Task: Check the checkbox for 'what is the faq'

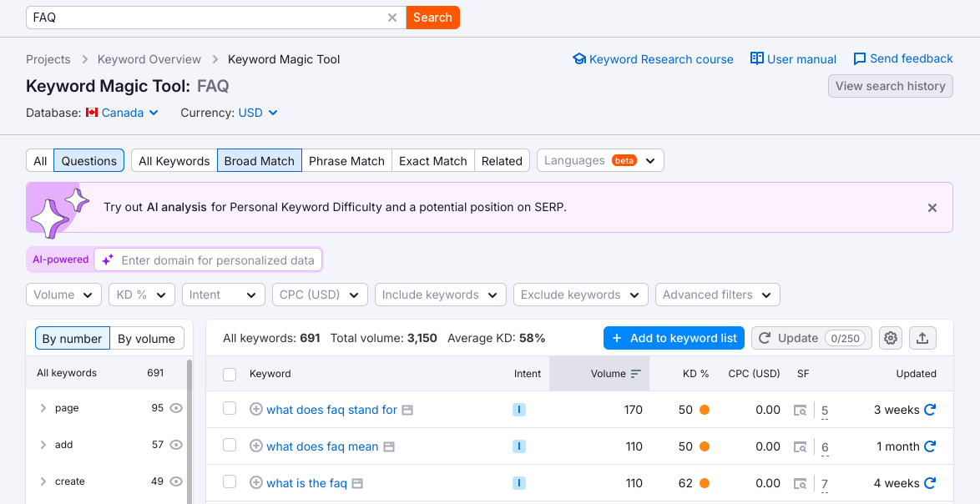Action: pyautogui.click(x=230, y=483)
